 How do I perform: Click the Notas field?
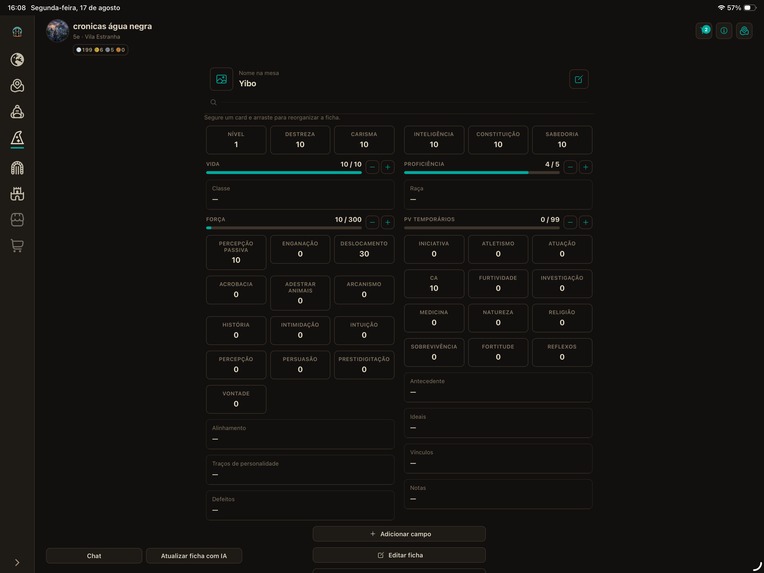498,494
